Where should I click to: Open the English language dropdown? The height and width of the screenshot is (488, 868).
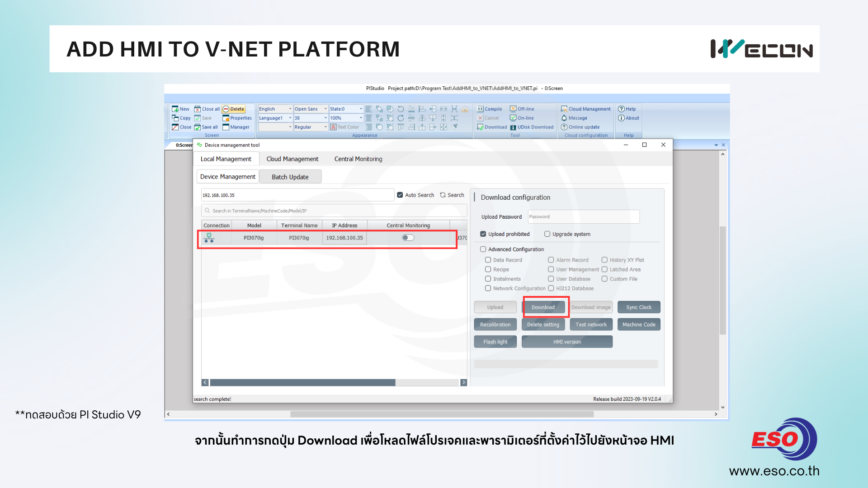point(290,109)
